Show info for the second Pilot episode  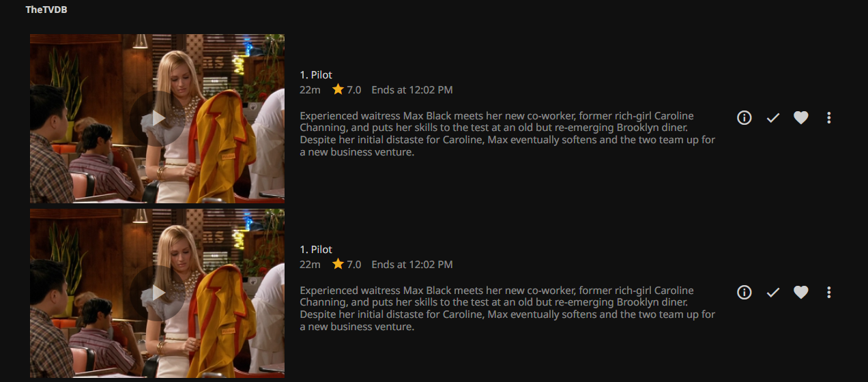coord(744,293)
